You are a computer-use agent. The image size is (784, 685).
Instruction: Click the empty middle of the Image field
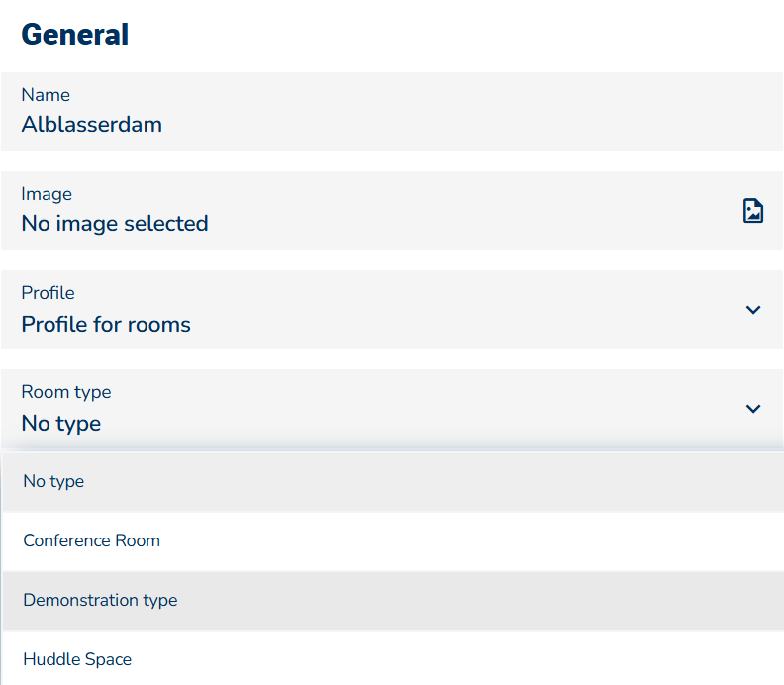pos(445,211)
